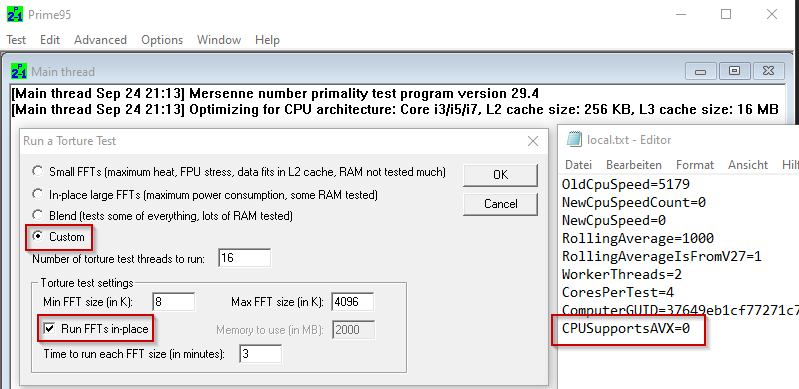Click Cancel in the Torture Test dialog

click(x=500, y=204)
